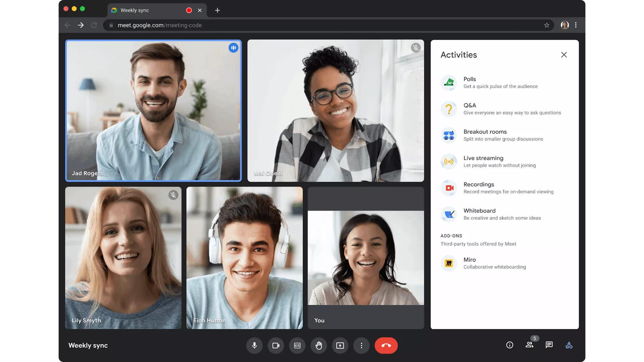
Task: Open the Activities panel
Action: (x=569, y=345)
